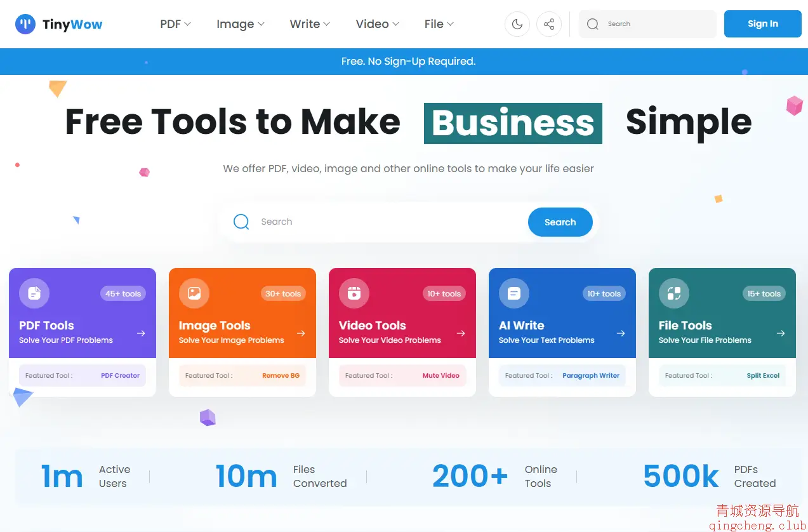Viewport: 808px width, 532px height.
Task: Open the featured PDF Creator tool
Action: click(120, 375)
